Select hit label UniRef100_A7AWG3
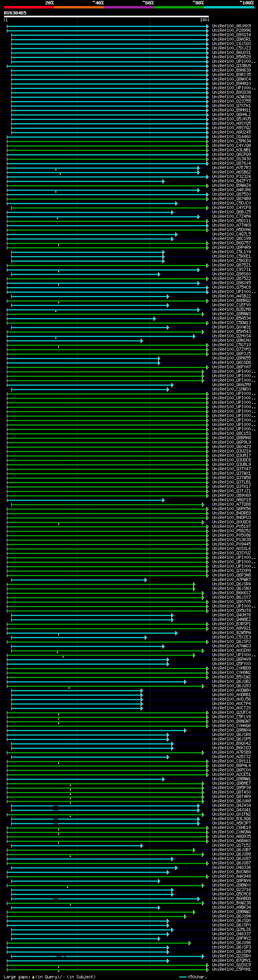This screenshot has width=258, height=980. tap(231, 646)
